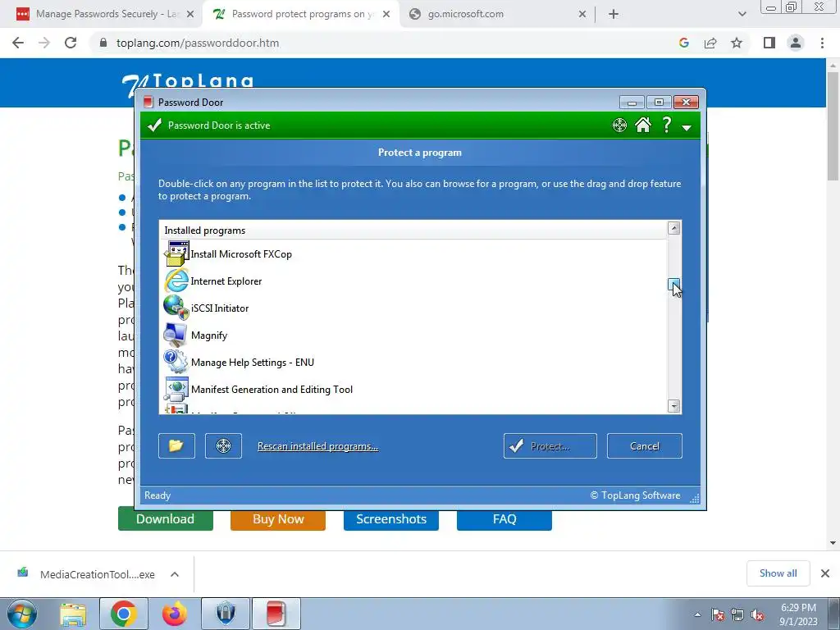
Task: Share this page icon in Chrome
Action: pyautogui.click(x=710, y=43)
